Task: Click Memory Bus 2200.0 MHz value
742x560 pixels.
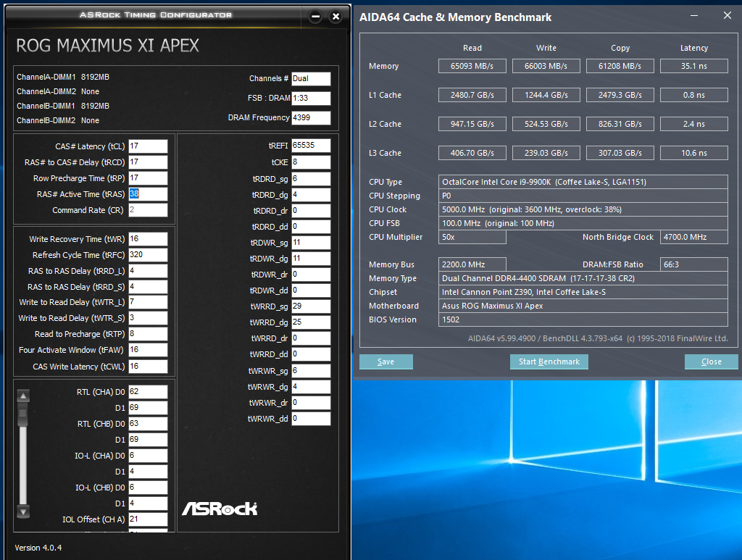Action: [x=472, y=265]
